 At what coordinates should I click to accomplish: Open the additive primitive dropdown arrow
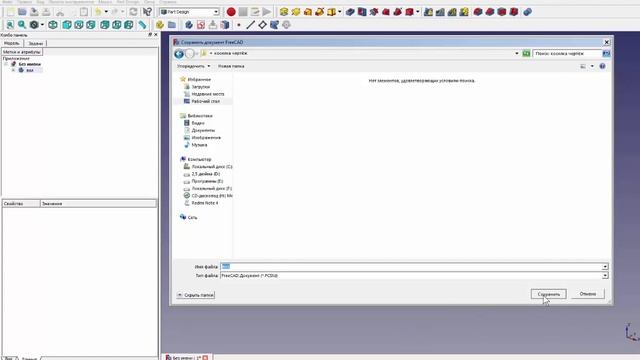[x=340, y=12]
